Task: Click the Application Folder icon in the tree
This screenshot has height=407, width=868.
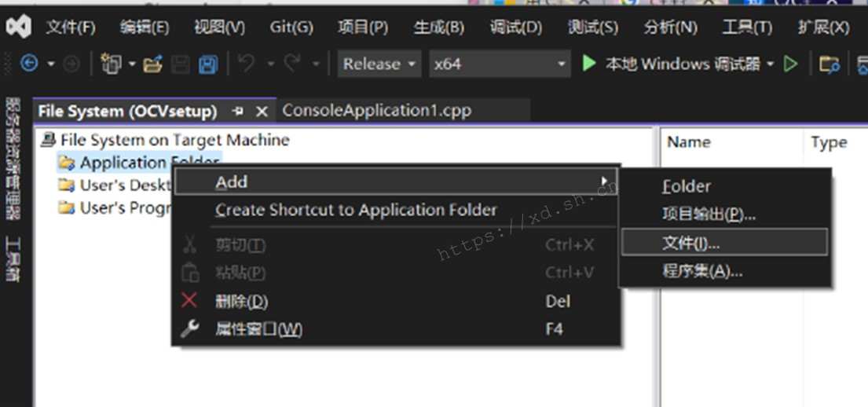Action: [x=67, y=163]
